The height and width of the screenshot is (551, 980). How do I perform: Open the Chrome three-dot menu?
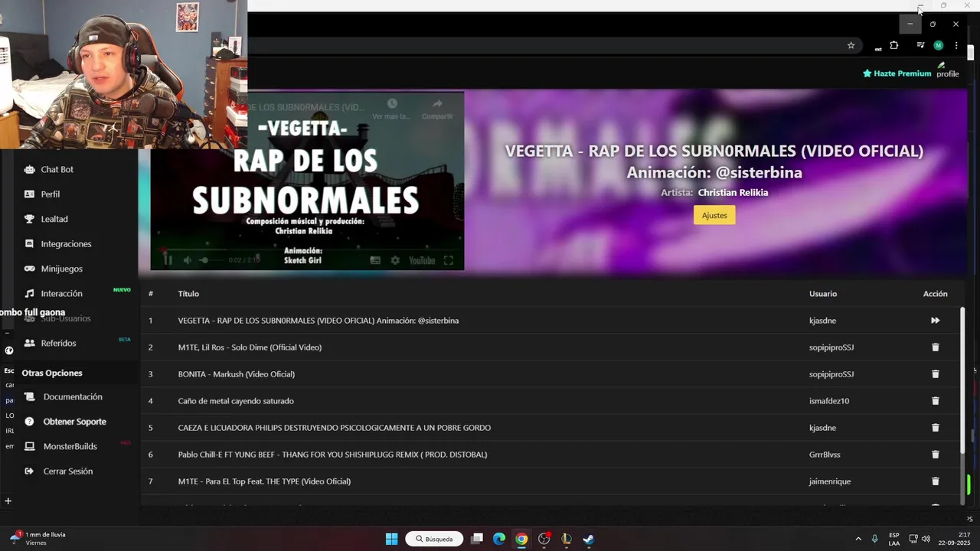(956, 45)
